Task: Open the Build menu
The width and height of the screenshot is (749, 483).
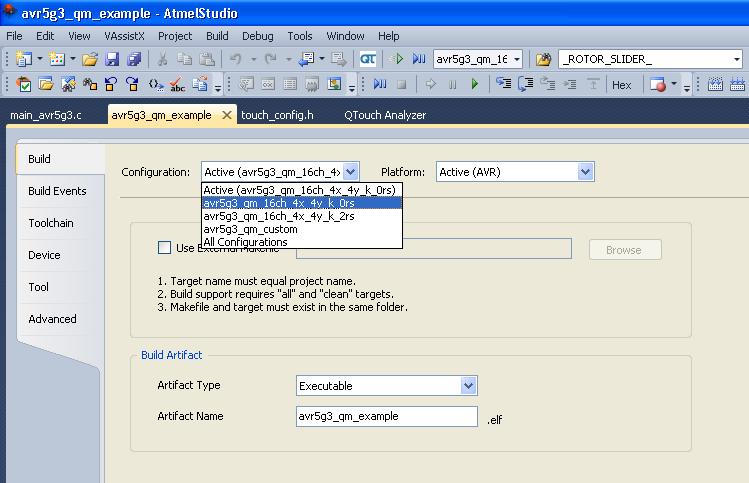Action: [x=217, y=36]
